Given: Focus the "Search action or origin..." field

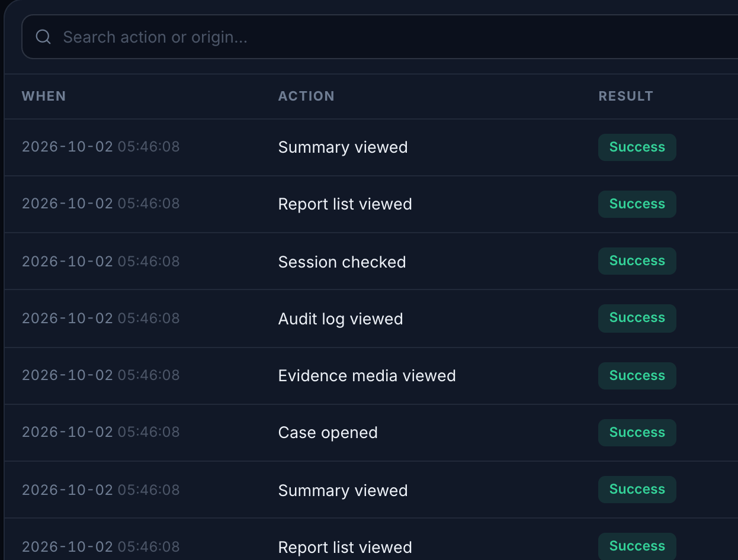Looking at the screenshot, I should pos(380,37).
